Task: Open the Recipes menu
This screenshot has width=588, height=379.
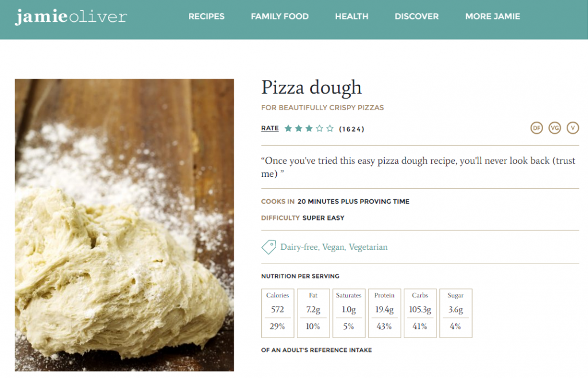Action: coord(206,17)
